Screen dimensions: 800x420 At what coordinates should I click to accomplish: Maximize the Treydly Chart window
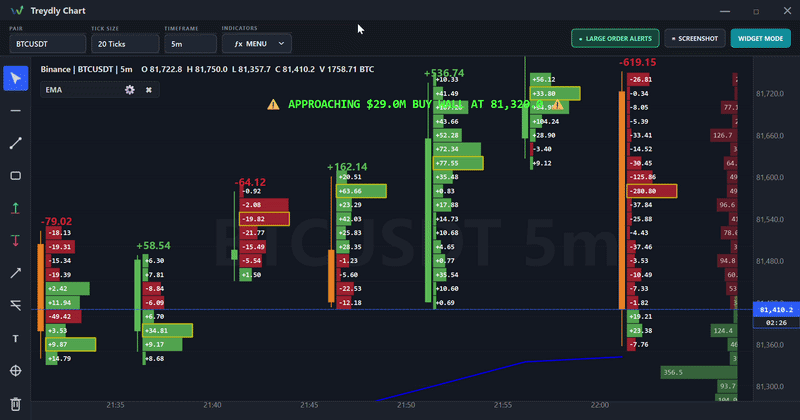[x=756, y=11]
